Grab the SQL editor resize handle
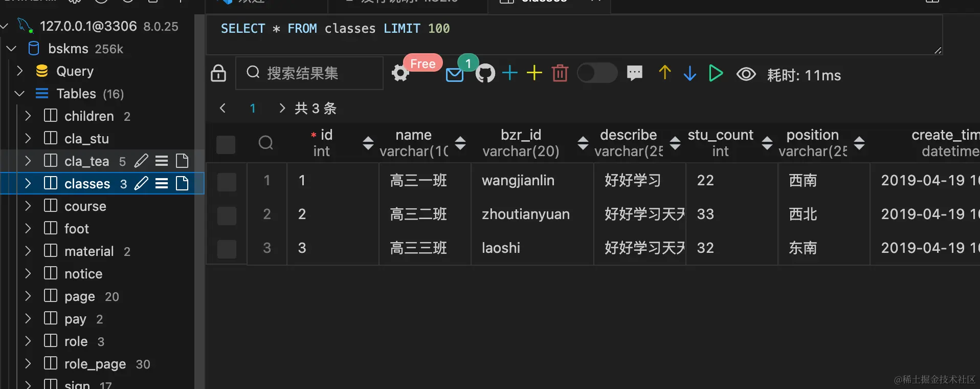The width and height of the screenshot is (980, 389). [x=938, y=50]
